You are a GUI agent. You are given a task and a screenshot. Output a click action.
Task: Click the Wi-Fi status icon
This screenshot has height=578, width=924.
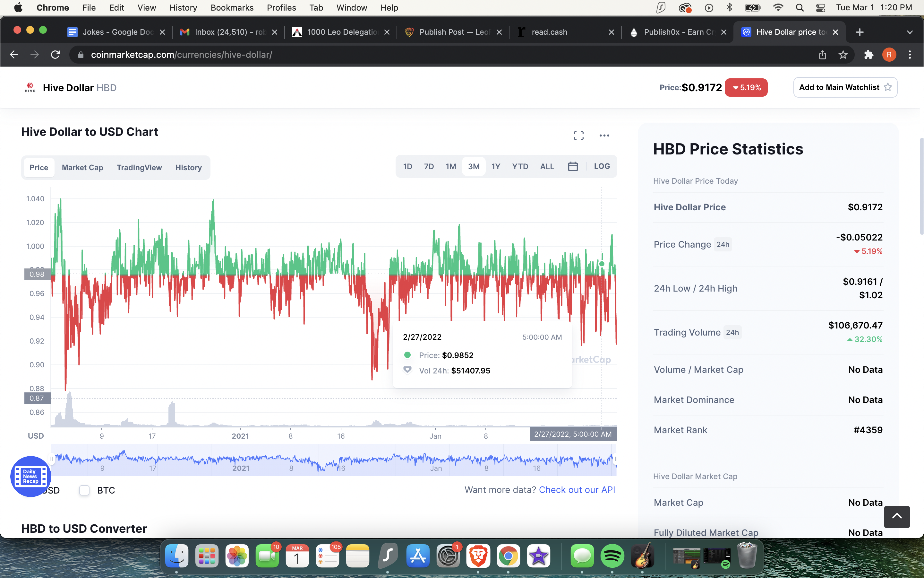(778, 8)
